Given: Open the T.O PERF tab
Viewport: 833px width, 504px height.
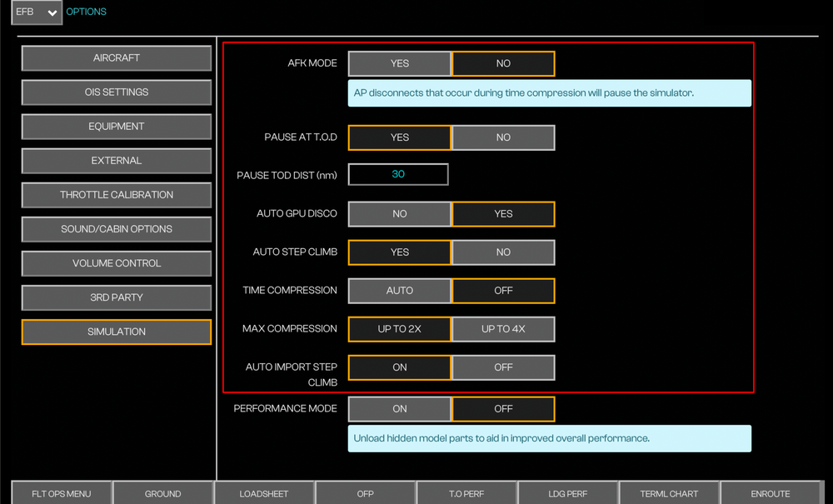Looking at the screenshot, I should coord(466,493).
